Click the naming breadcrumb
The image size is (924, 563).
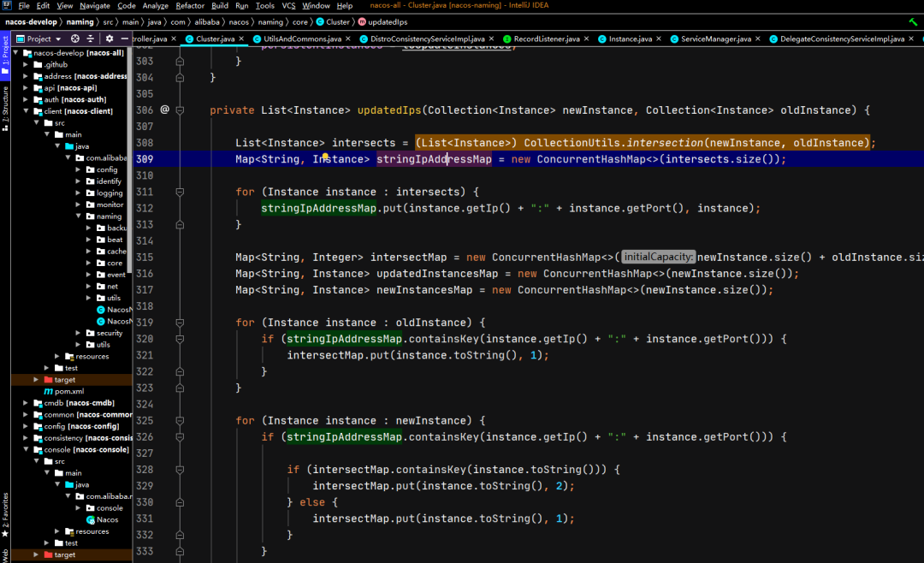[80, 21]
